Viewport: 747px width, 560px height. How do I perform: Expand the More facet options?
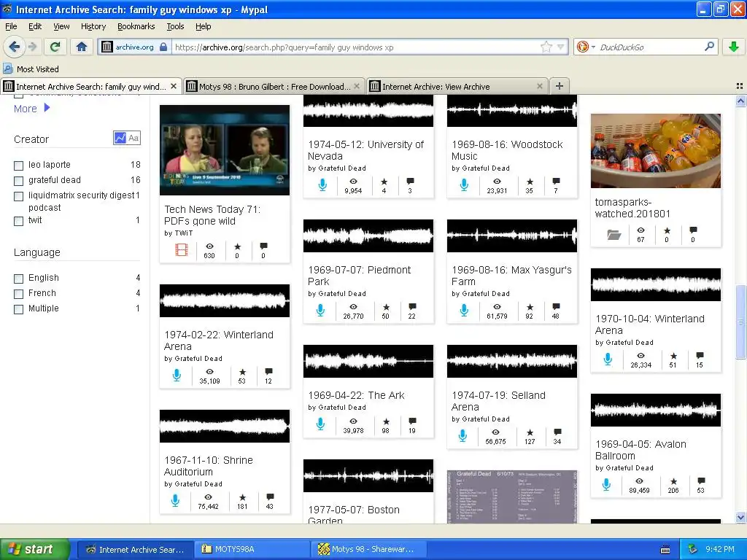tap(31, 109)
